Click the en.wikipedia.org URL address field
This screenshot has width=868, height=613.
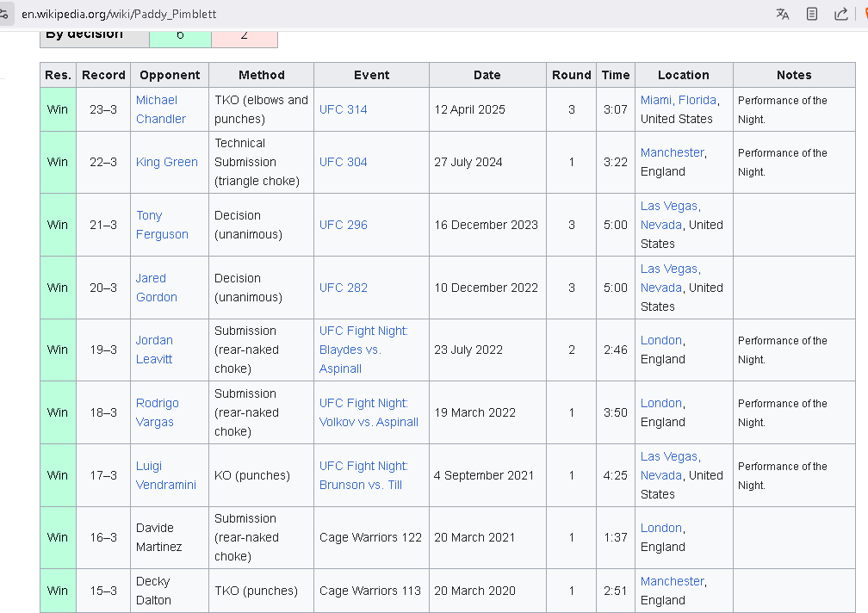119,14
